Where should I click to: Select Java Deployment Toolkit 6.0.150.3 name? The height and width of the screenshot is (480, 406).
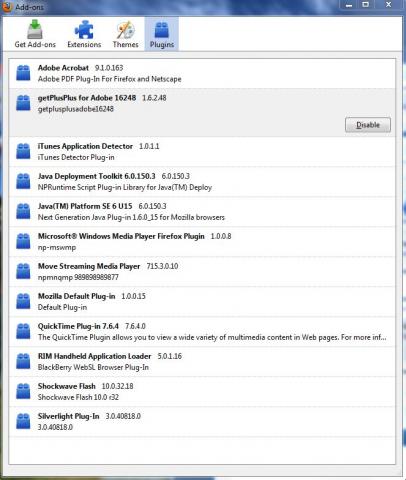tap(97, 176)
